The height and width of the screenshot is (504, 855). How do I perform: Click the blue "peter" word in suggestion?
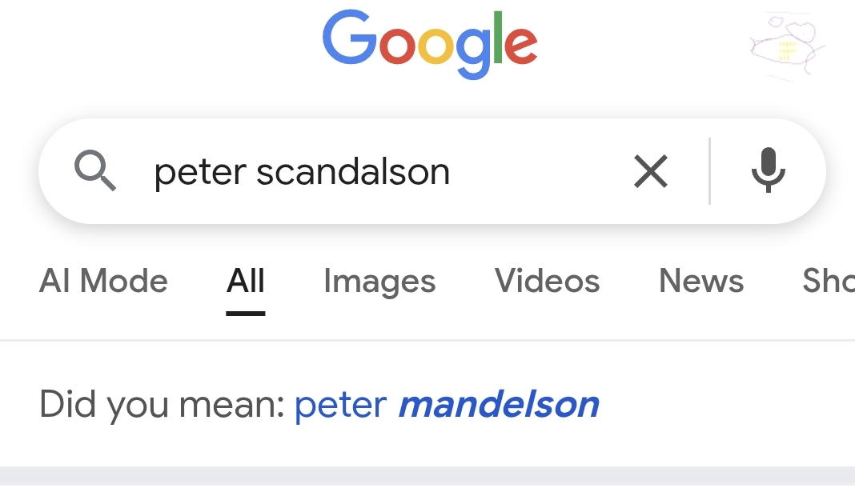(341, 405)
